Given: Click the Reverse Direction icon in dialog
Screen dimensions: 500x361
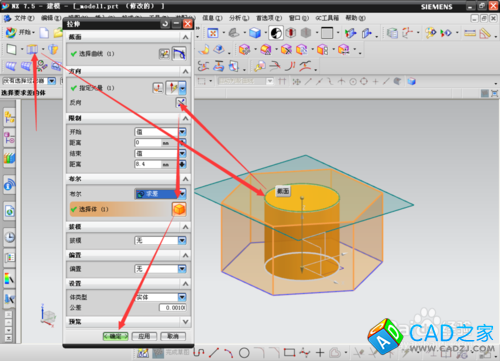Looking at the screenshot, I should click(x=181, y=102).
